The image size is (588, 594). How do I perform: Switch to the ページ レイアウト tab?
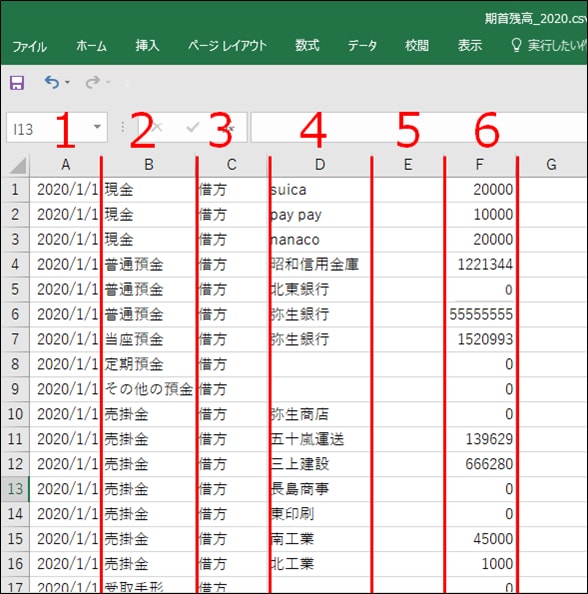point(227,46)
